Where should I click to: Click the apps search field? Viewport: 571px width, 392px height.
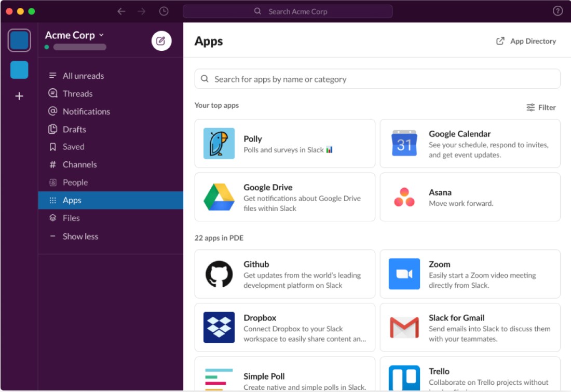[x=377, y=78]
